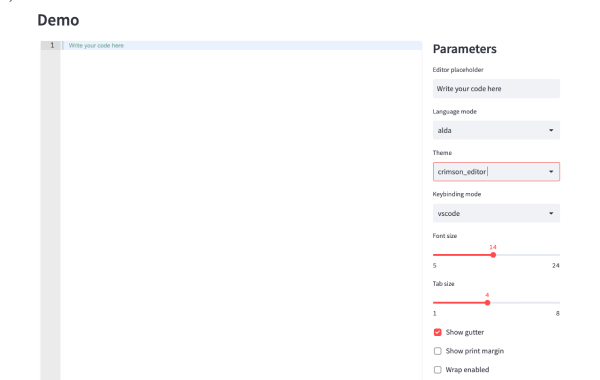Screen dimensions: 600x380
Task: Click the Demo heading
Action: pyautogui.click(x=58, y=20)
